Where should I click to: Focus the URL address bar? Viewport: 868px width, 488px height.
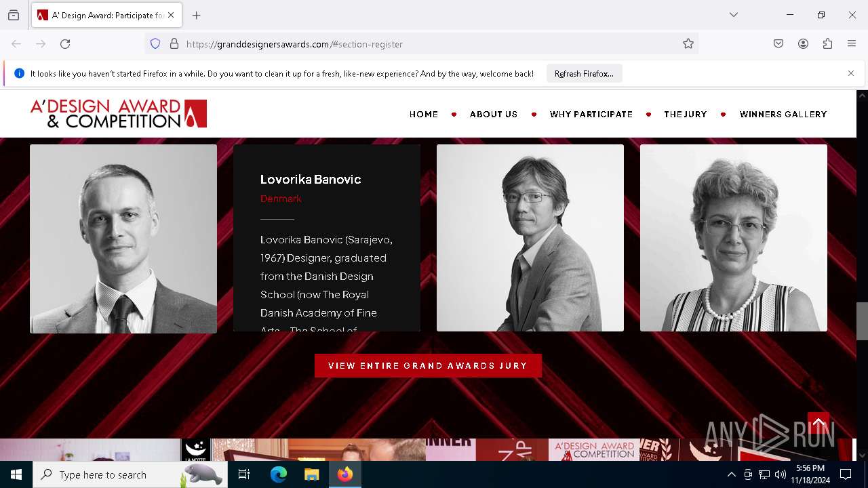coord(420,44)
